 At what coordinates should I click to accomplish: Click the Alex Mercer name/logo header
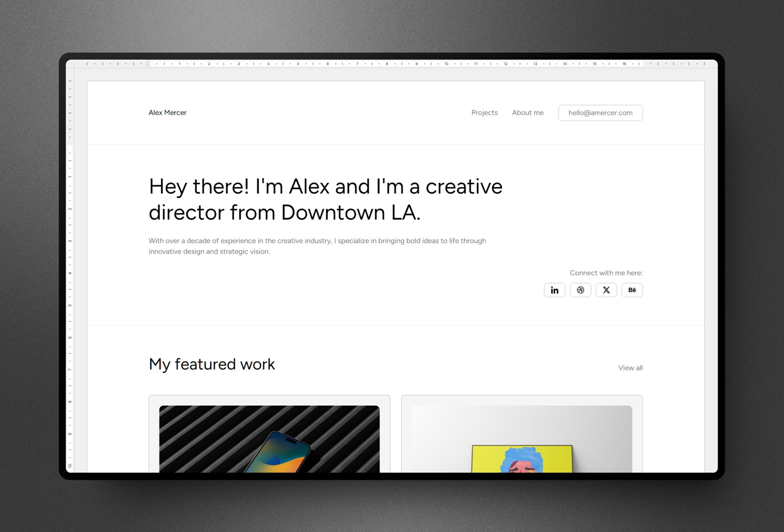tap(168, 113)
